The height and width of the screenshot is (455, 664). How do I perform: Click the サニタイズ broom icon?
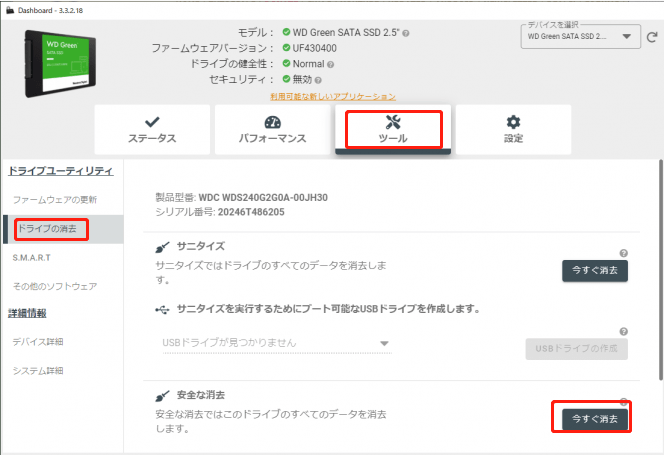coord(162,247)
